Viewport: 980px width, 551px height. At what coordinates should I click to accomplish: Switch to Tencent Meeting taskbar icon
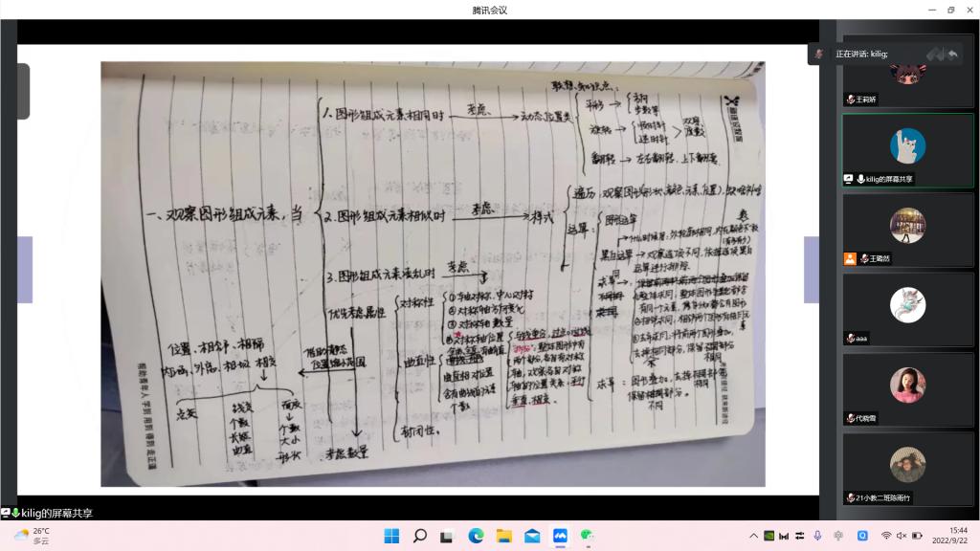560,536
